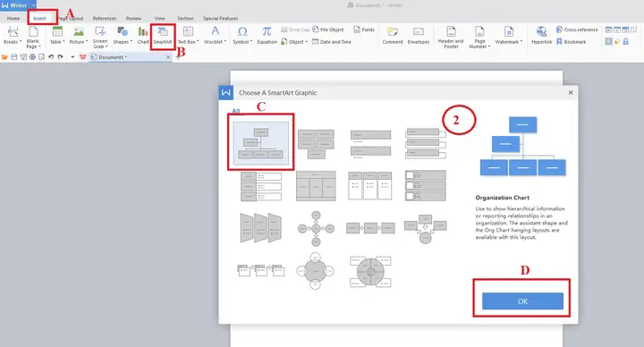Click the Organization Chart title text
Screen dimensions: 644x347
[503, 198]
